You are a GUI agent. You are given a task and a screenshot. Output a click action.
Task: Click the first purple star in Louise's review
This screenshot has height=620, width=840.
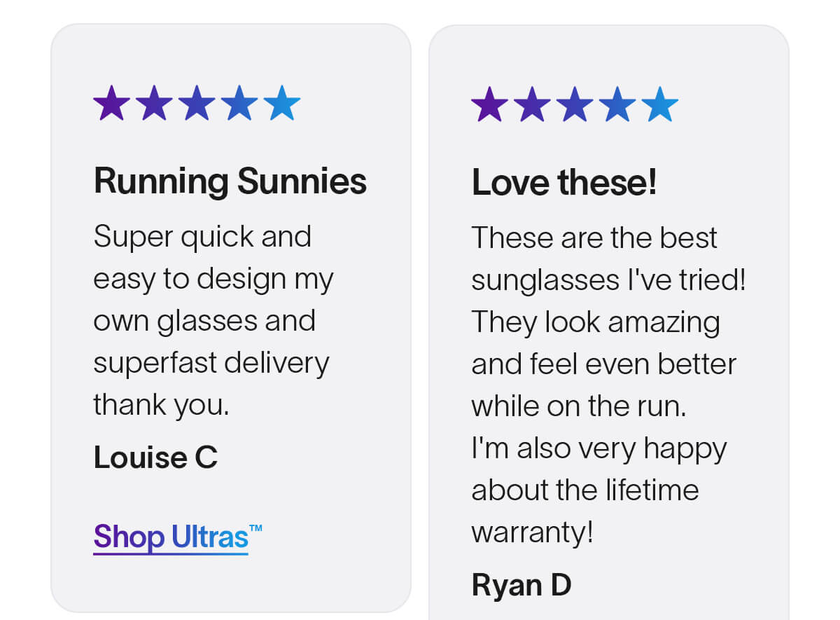112,103
